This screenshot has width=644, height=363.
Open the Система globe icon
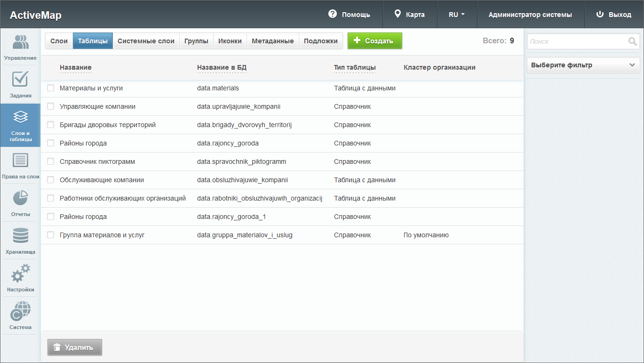pyautogui.click(x=20, y=311)
